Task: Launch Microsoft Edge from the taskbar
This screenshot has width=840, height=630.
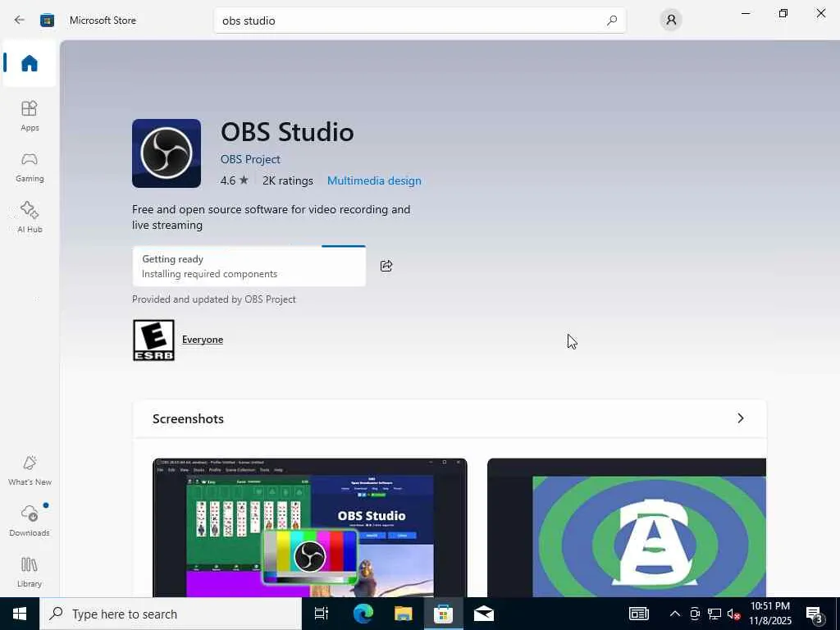Action: click(363, 614)
